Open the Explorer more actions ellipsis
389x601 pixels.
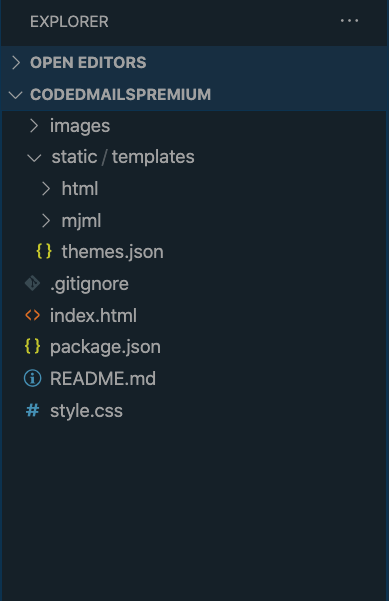349,21
